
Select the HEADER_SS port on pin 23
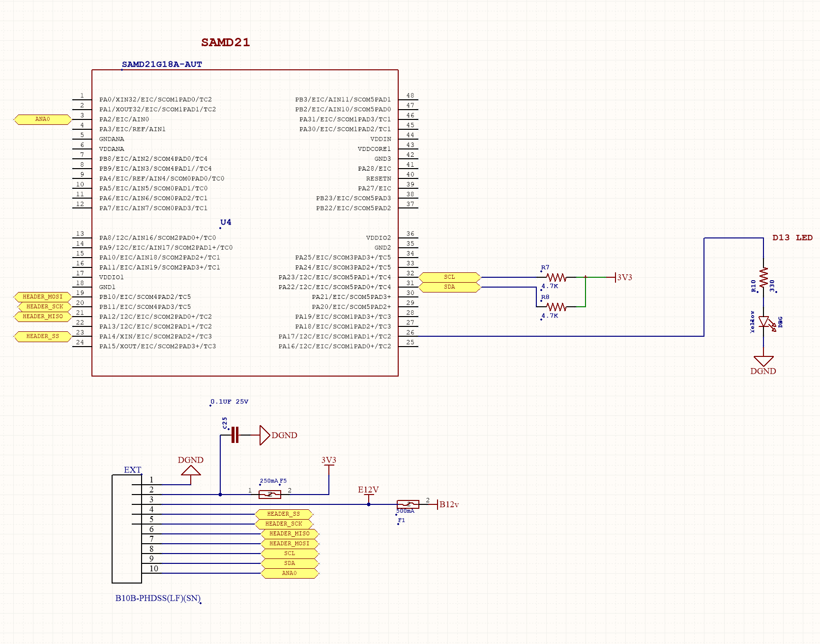[x=43, y=336]
